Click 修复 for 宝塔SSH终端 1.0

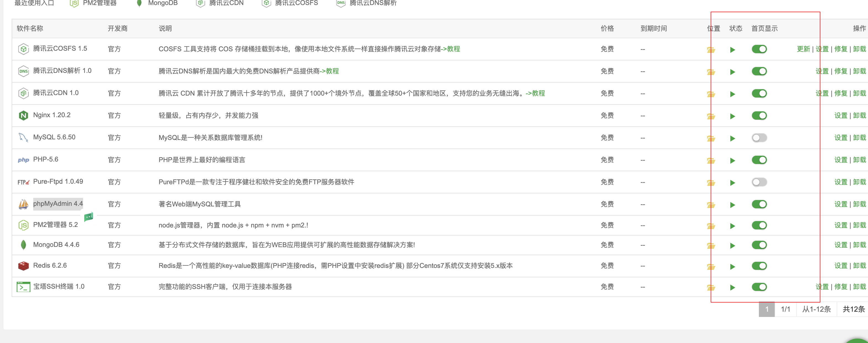point(840,287)
